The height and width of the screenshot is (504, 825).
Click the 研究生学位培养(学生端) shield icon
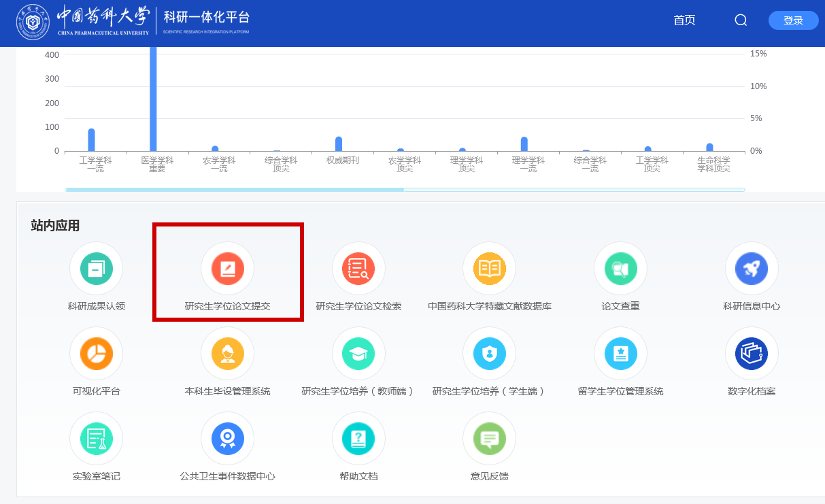tap(489, 354)
